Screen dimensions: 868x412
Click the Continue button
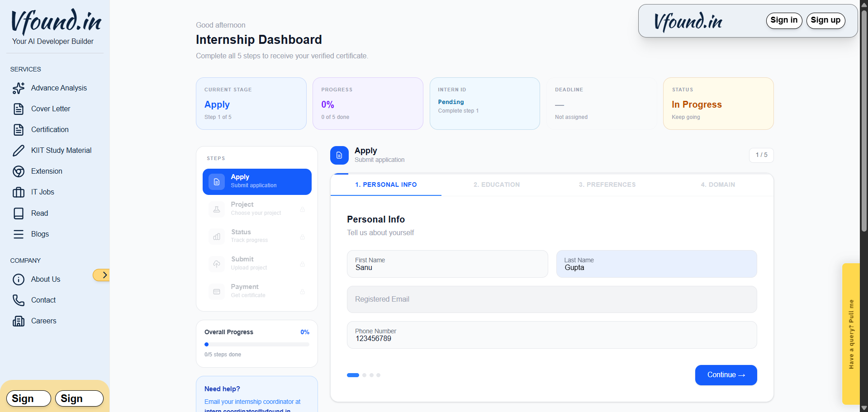(x=726, y=375)
